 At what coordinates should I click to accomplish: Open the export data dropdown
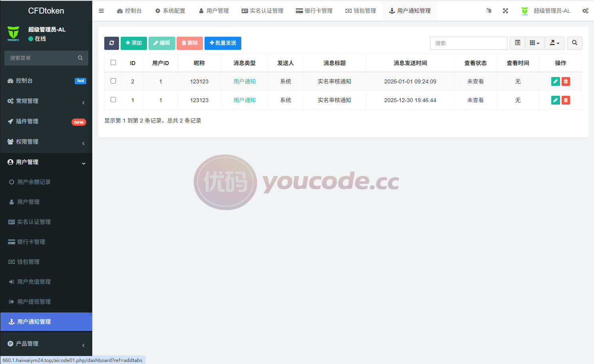pyautogui.click(x=554, y=43)
